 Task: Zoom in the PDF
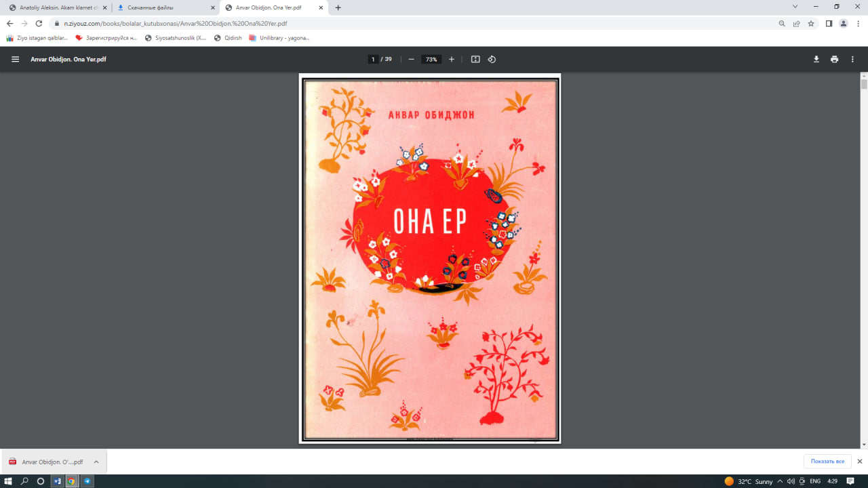452,60
